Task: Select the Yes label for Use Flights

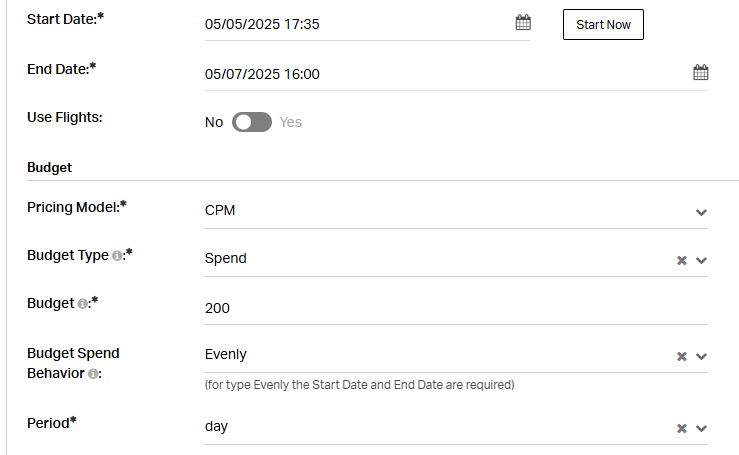Action: tap(291, 122)
